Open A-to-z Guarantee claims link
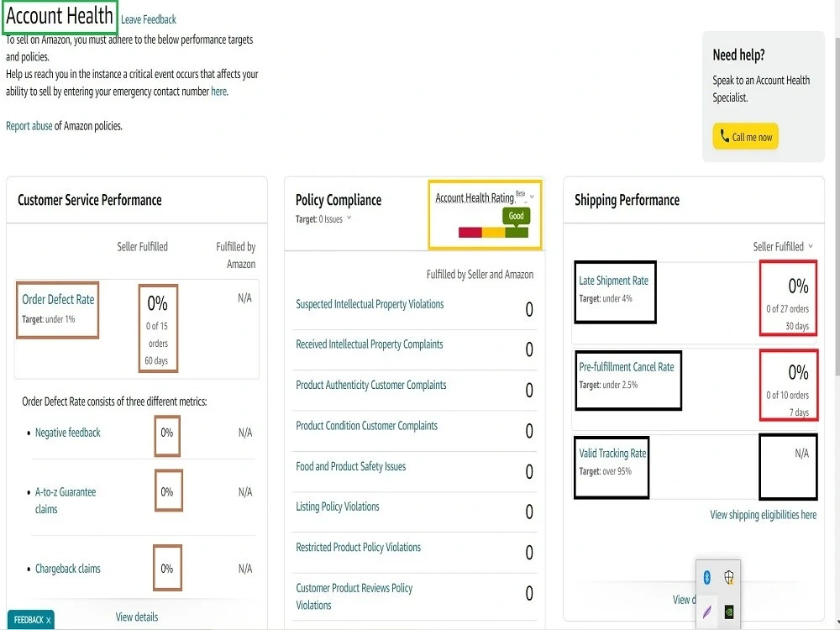 (66, 501)
